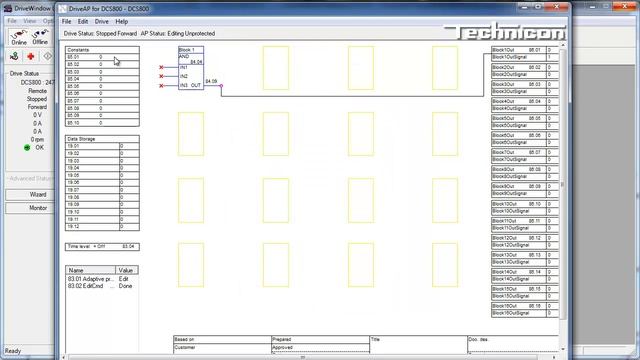
Task: Click the purple output node of Block 1
Action: coord(222,86)
